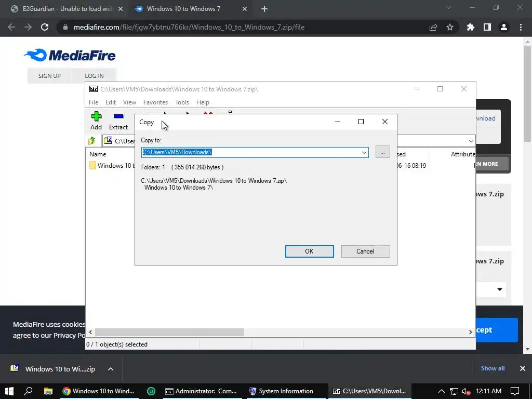Click MediaFire SIGN UP

point(49,76)
